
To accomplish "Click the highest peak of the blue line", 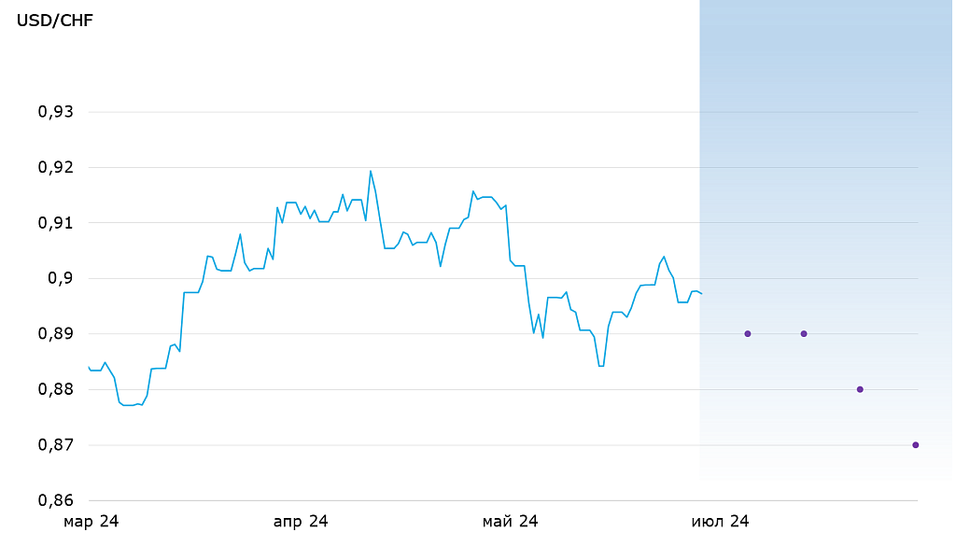I will coord(371,171).
